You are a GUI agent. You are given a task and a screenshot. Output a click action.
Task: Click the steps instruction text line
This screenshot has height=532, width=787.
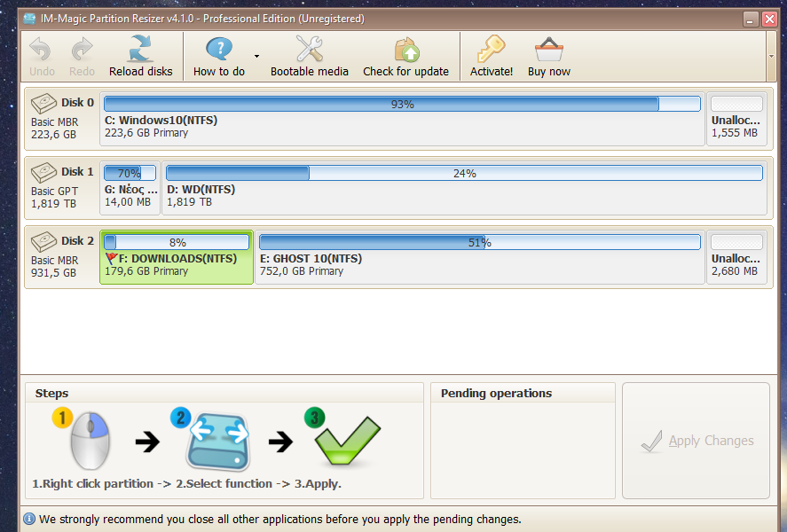(186, 484)
